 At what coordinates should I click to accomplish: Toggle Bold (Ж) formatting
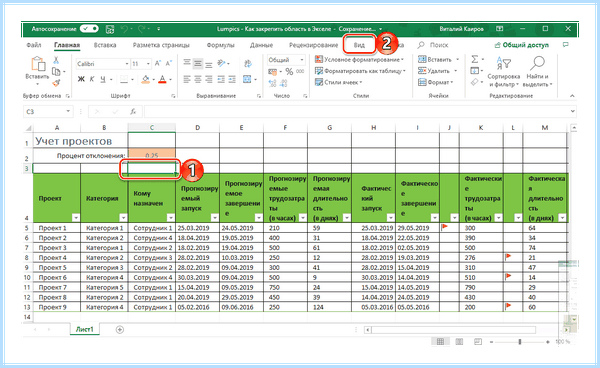81,79
